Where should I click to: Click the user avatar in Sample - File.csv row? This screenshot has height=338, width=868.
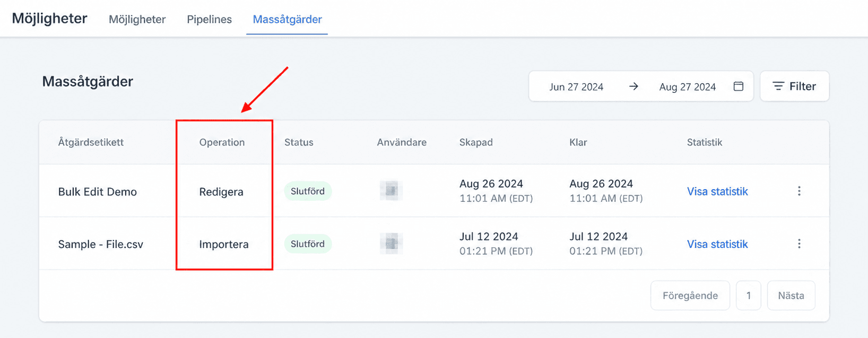tap(392, 243)
